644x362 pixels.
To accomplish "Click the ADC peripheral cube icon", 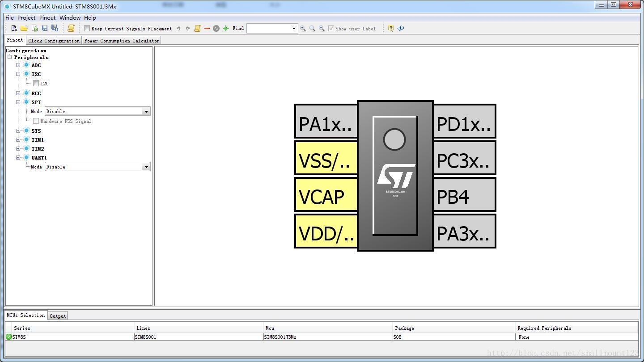I will (26, 65).
